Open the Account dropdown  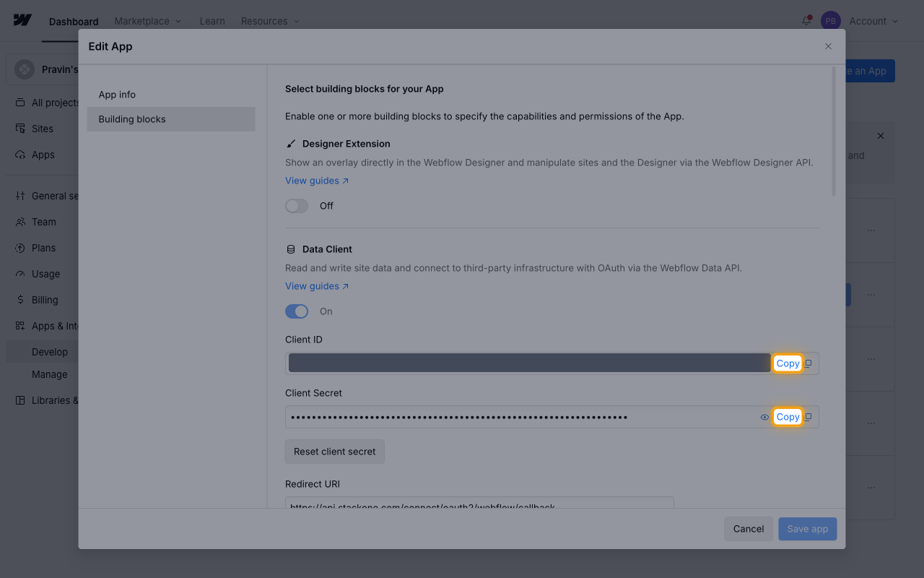click(x=874, y=21)
